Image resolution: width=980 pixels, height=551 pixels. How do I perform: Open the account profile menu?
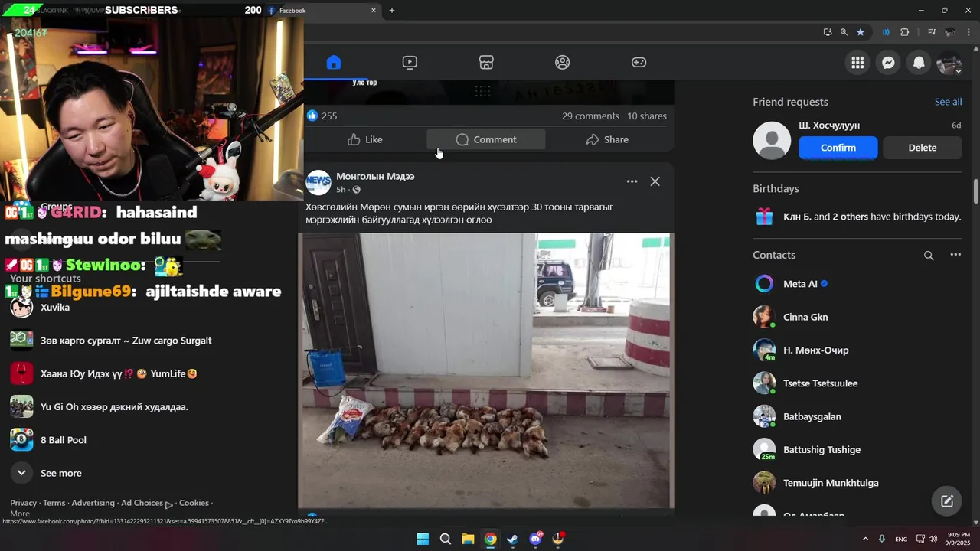949,63
